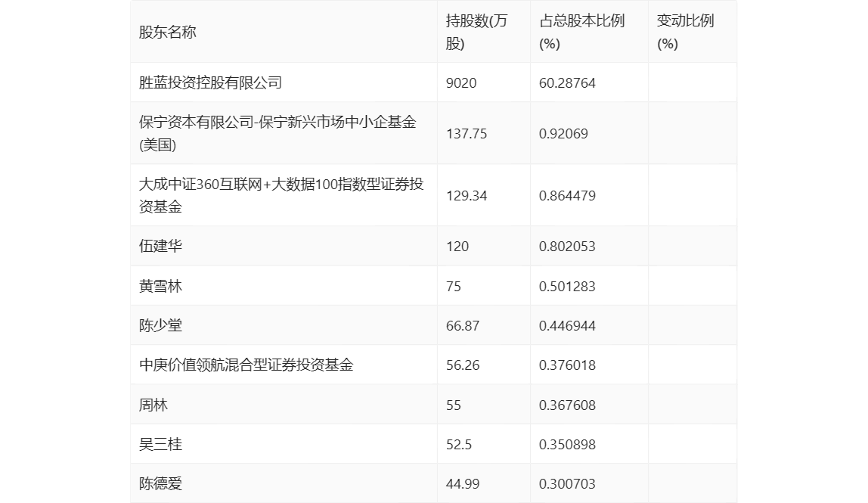Click the 占总股本比例(%) column header
This screenshot has width=868, height=503.
coord(581,32)
